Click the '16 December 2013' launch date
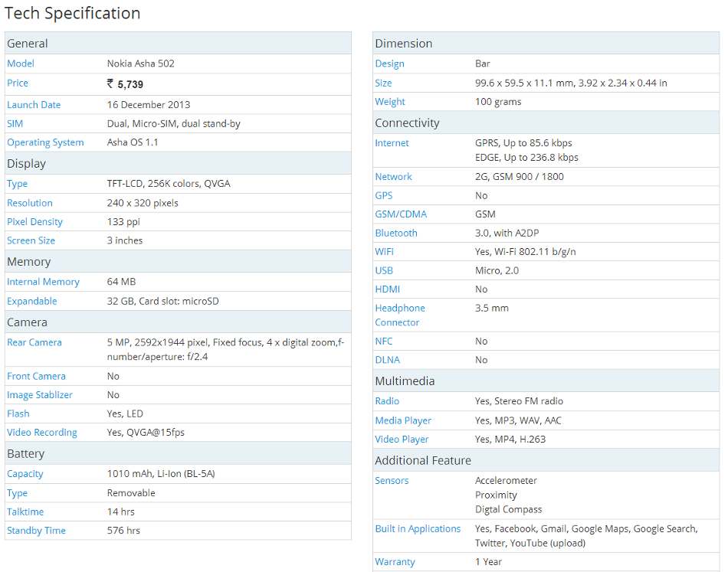 click(x=149, y=105)
